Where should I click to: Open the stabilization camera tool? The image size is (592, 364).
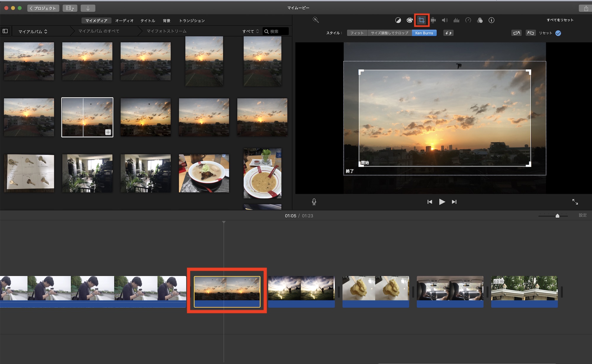tap(433, 20)
